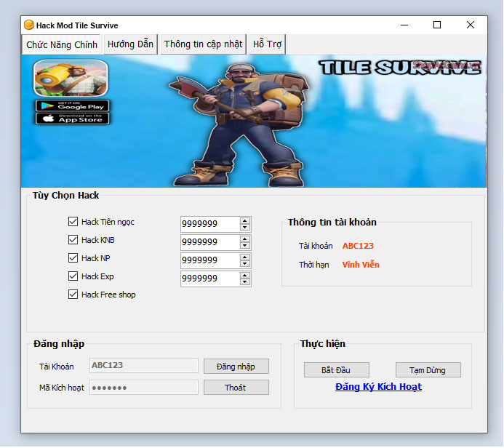Toggle the Hack Tiên ngọc checkbox
The height and width of the screenshot is (448, 504).
coord(73,222)
